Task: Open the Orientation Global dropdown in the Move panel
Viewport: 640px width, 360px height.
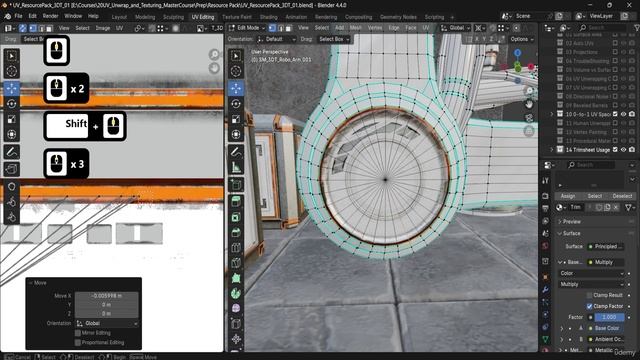Action: coord(107,323)
